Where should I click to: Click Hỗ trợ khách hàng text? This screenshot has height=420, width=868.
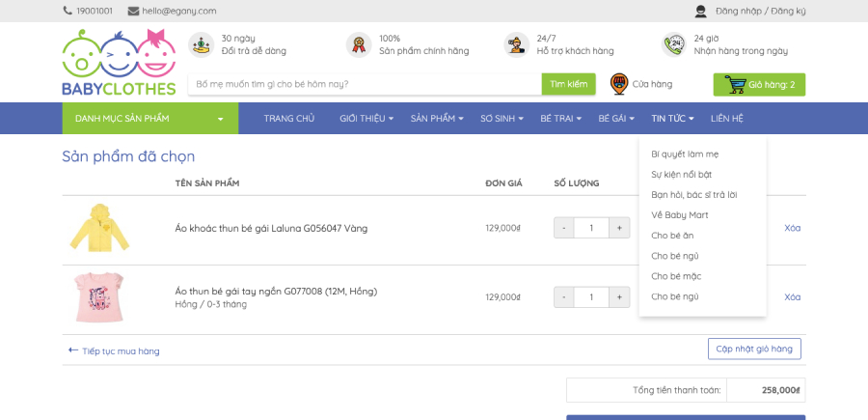tap(575, 51)
